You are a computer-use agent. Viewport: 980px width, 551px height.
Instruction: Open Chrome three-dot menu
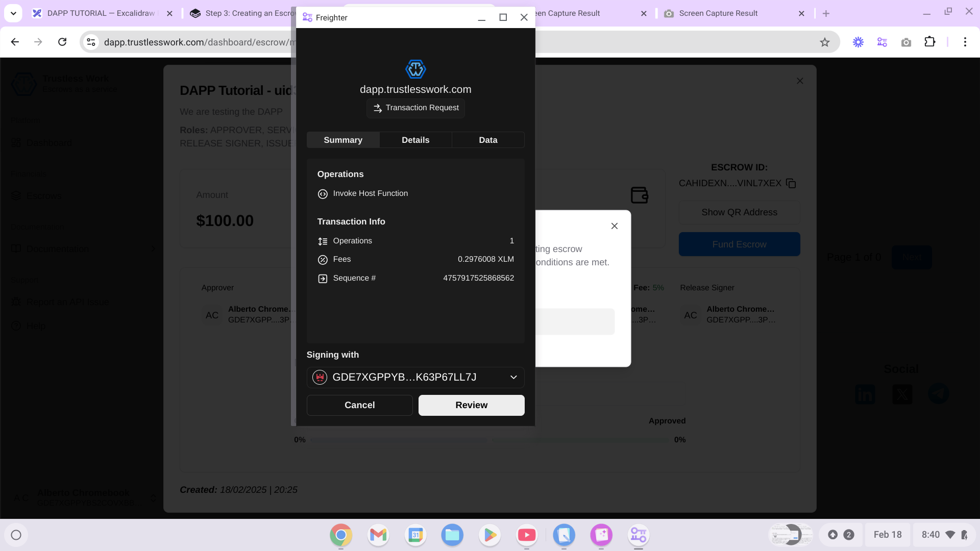[965, 42]
